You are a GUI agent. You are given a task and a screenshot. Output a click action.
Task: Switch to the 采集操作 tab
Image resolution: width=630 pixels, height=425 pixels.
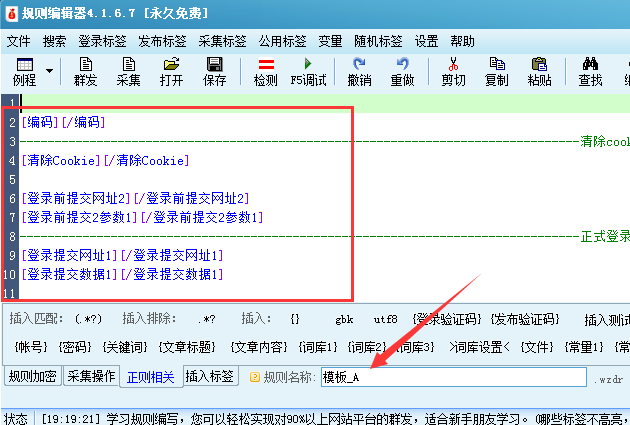click(x=91, y=377)
